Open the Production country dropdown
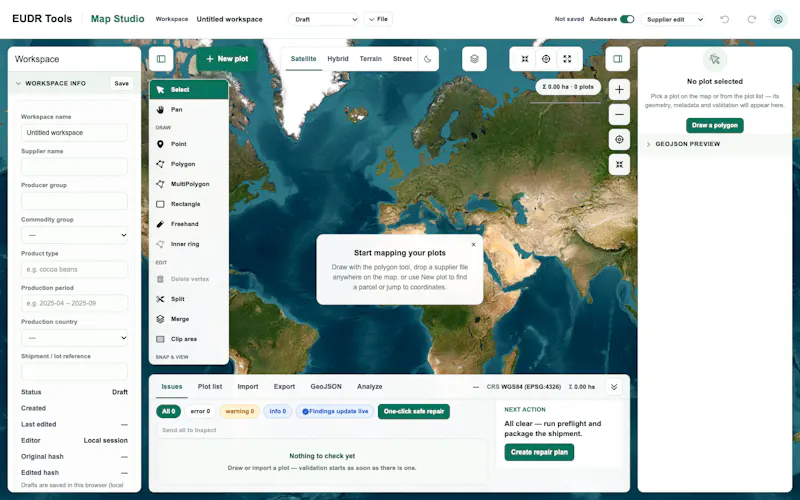This screenshot has width=800, height=500. 74,338
